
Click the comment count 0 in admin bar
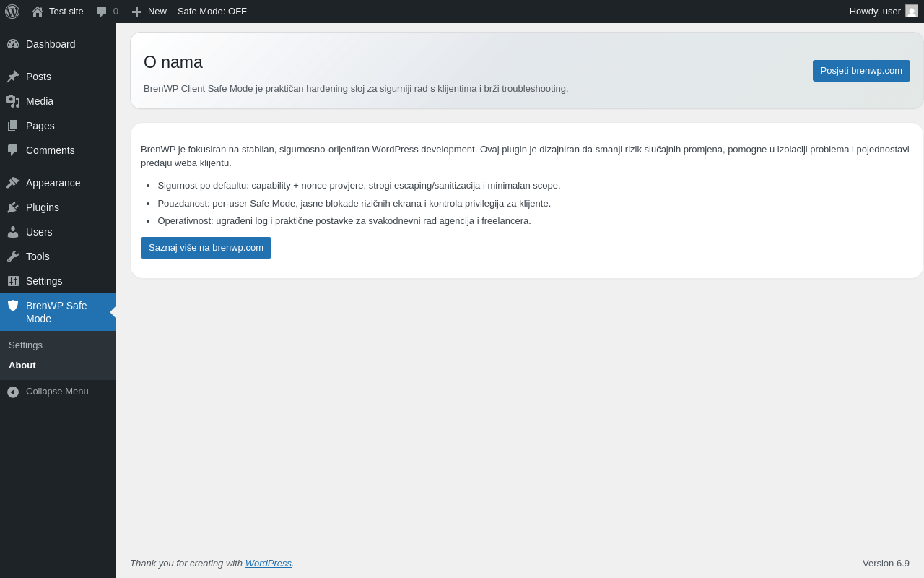(115, 12)
